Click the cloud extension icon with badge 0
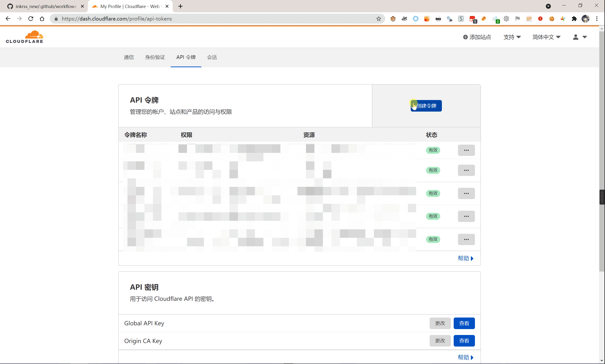 [495, 19]
